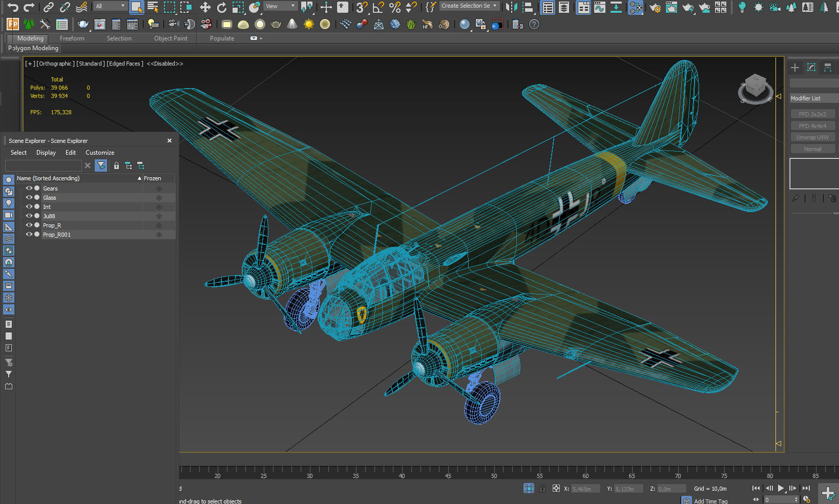
Task: Open the Orthographic viewport label menu
Action: tap(55, 64)
